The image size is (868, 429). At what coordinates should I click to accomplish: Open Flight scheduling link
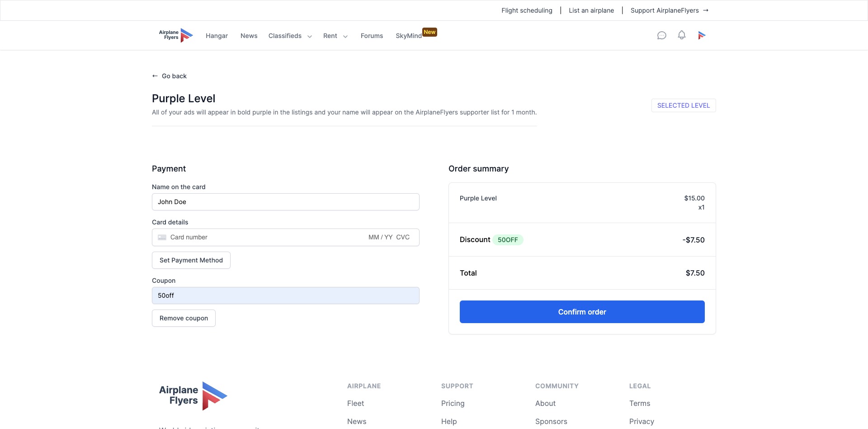(x=527, y=10)
